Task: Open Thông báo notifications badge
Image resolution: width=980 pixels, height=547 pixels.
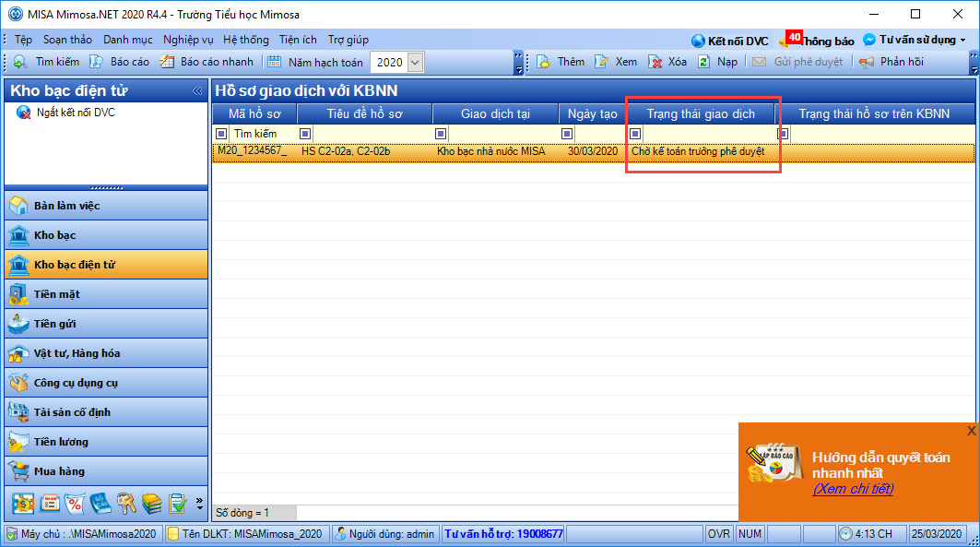Action: pos(794,38)
